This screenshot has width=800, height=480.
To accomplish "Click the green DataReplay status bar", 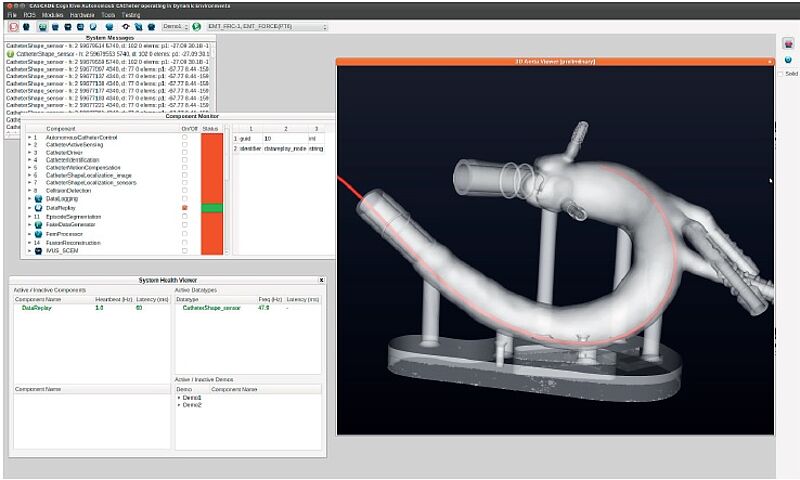I will [211, 208].
